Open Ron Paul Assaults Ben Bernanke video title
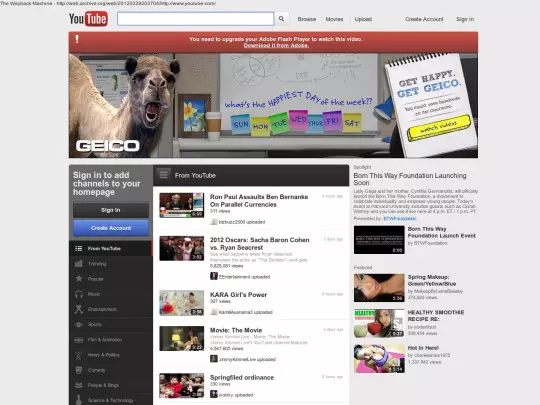 [259, 200]
